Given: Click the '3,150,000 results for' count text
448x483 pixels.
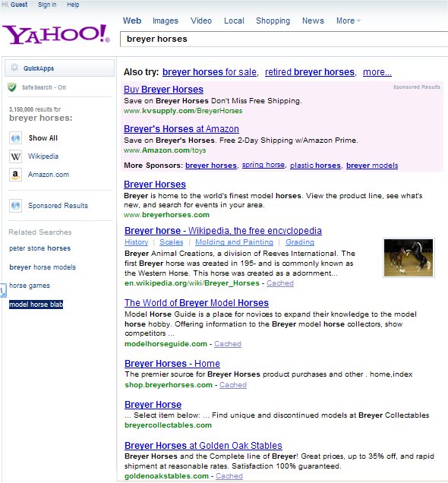Looking at the screenshot, I should click(x=35, y=109).
